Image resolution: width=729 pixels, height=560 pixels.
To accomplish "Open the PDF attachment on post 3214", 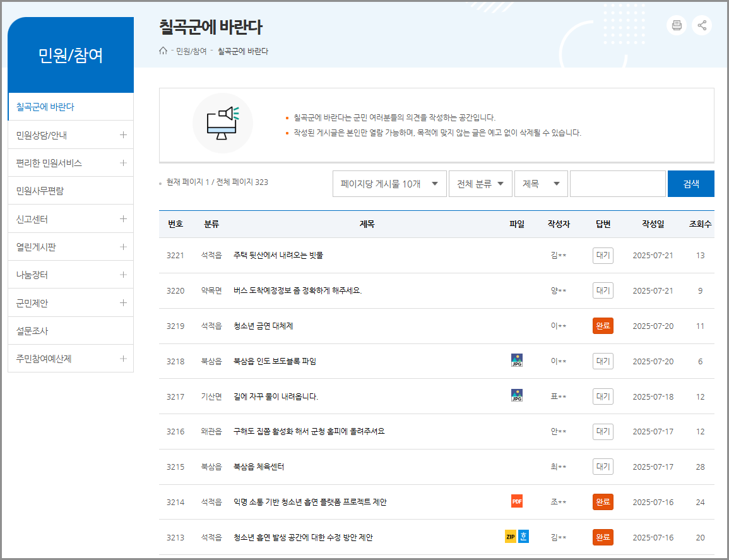I will [x=516, y=501].
